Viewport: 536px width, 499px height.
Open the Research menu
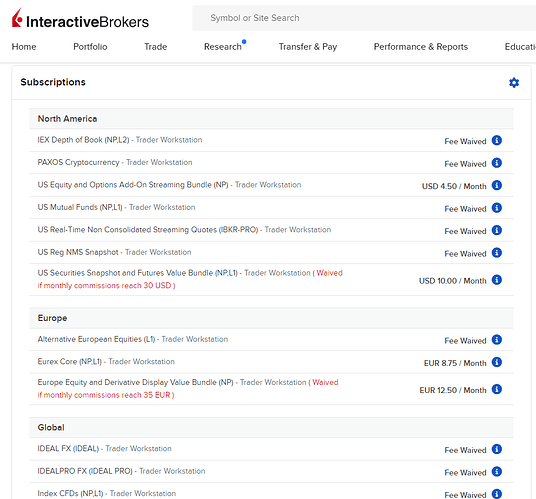click(x=223, y=47)
